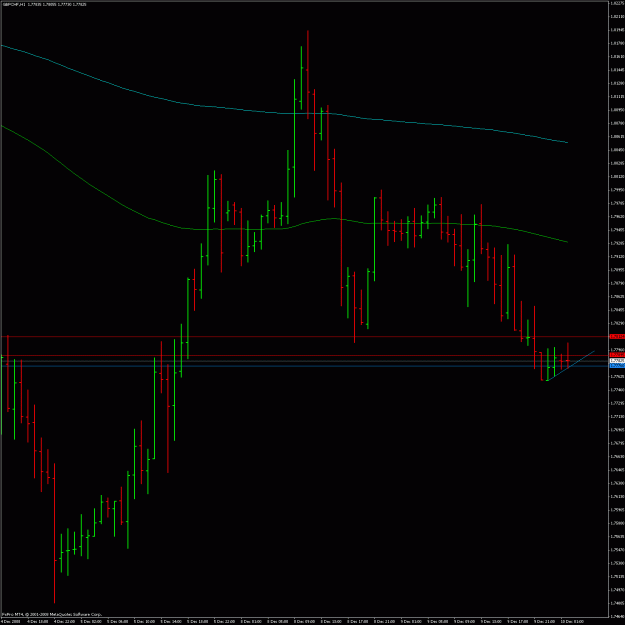The image size is (625, 625).
Task: Select the upper red horizontal line
Action: 305,336
